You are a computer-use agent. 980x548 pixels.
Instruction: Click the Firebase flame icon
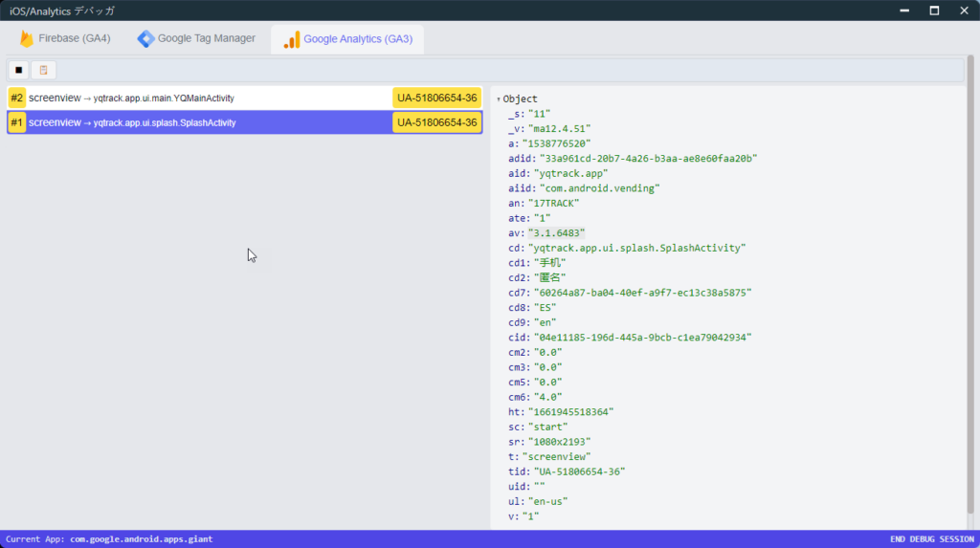[x=26, y=39]
